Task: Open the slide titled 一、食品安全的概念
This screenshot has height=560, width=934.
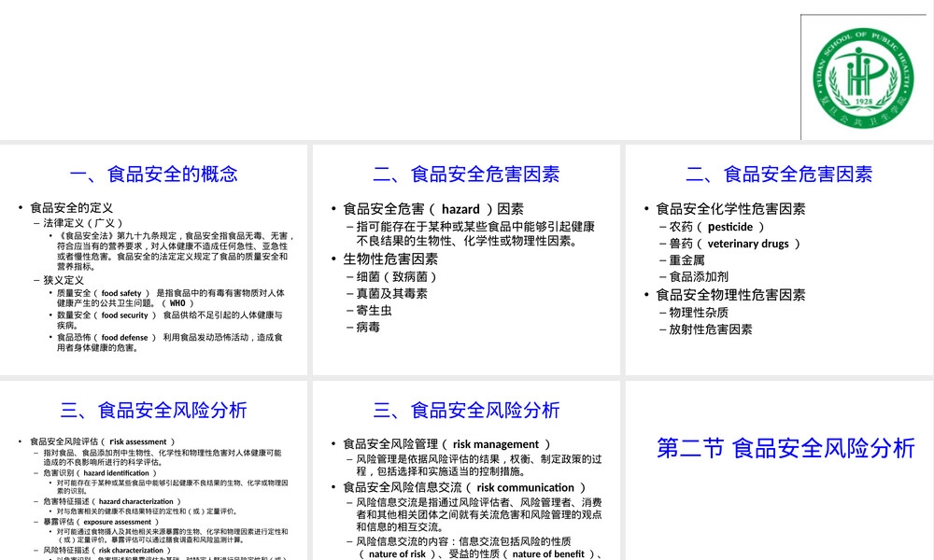Action: pos(154,260)
